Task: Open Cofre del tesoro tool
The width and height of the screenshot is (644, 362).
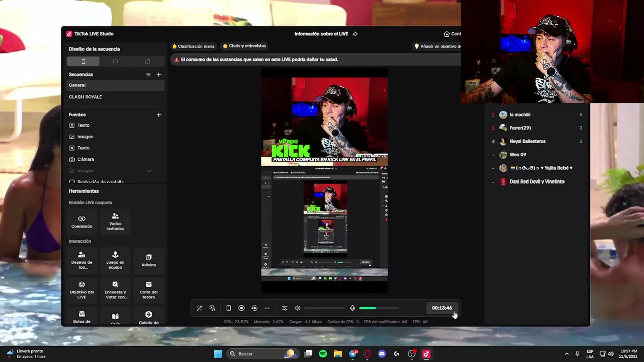Action: coord(149,290)
